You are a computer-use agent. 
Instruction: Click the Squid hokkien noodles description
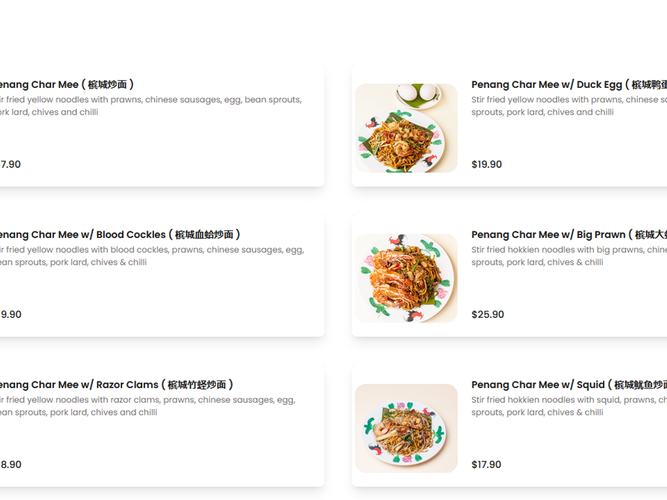pos(567,406)
